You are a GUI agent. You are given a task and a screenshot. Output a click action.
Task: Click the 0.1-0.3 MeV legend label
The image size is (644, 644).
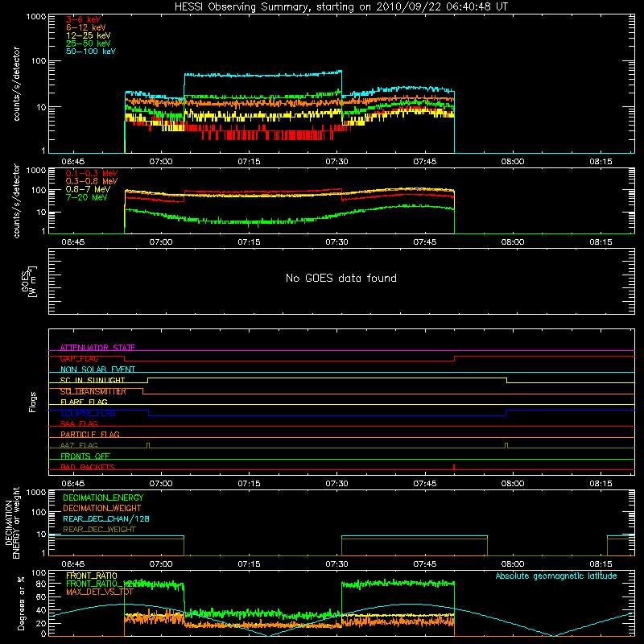(92, 173)
